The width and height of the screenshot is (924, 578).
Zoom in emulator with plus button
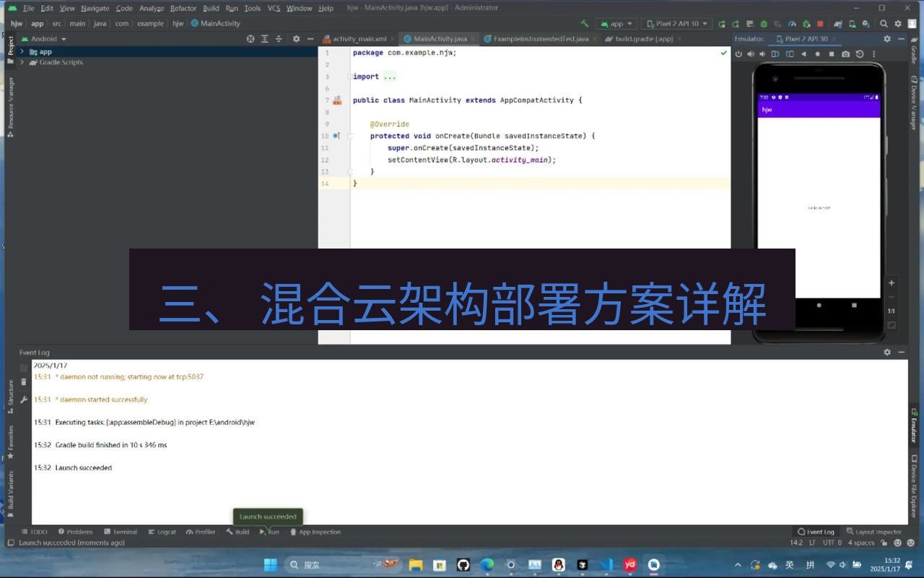[x=892, y=282]
